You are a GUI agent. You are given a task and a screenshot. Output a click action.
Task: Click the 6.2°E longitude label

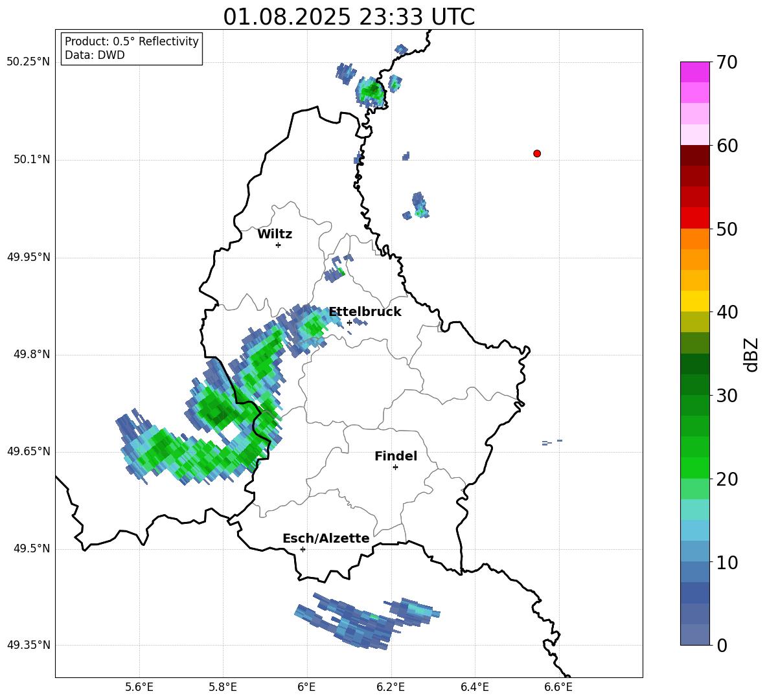[391, 687]
